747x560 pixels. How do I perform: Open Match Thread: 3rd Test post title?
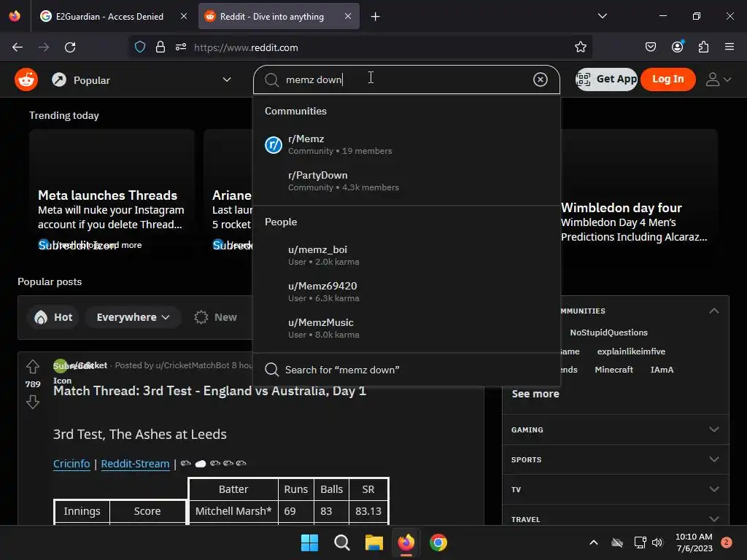[209, 392]
